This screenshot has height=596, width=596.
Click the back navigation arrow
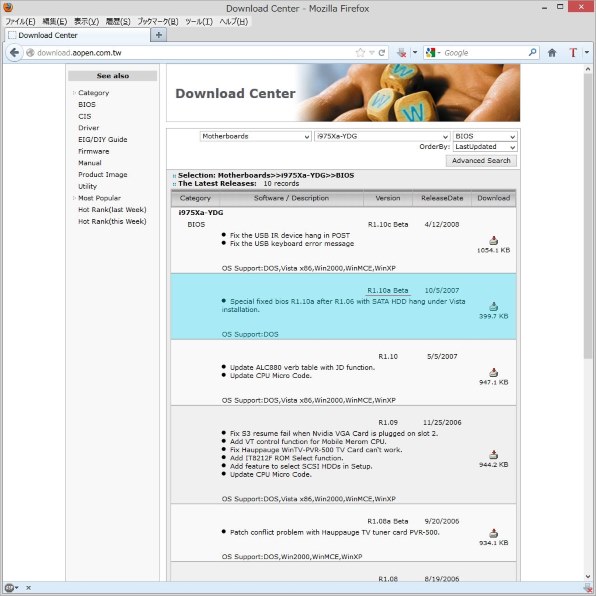[x=14, y=52]
